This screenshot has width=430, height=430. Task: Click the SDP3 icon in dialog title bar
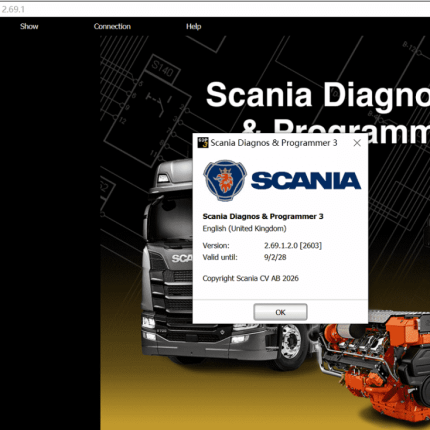(203, 143)
